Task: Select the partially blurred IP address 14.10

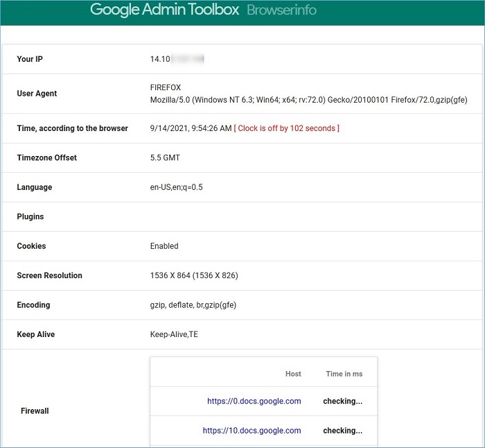Action: coord(177,59)
